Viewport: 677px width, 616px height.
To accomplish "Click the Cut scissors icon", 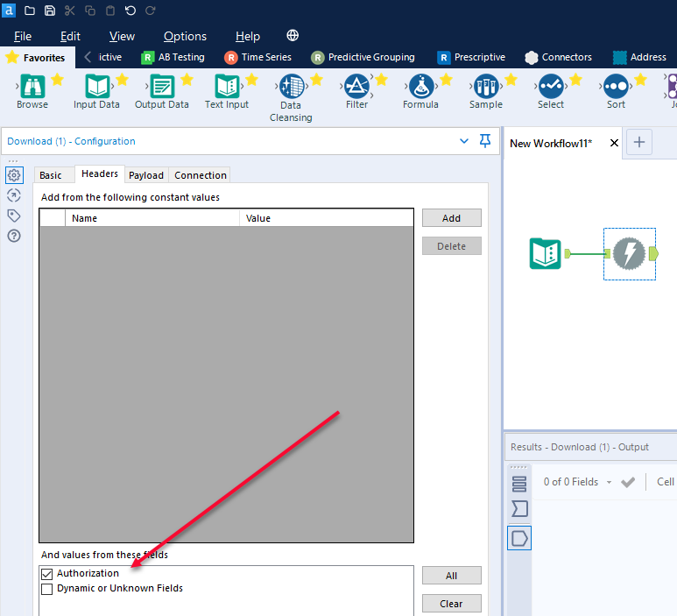I will (70, 11).
